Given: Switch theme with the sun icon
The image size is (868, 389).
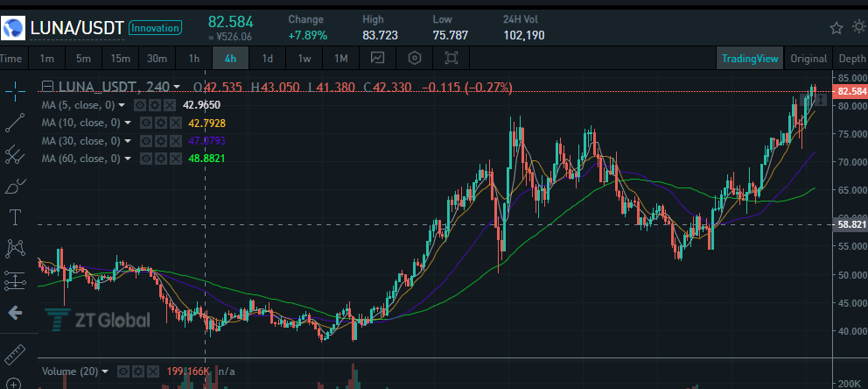Looking at the screenshot, I should pos(858,26).
